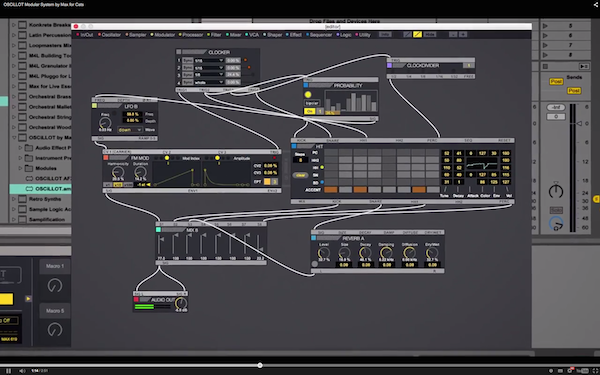Toggle the PROBABILITY On button
The image size is (600, 375).
pyautogui.click(x=310, y=111)
